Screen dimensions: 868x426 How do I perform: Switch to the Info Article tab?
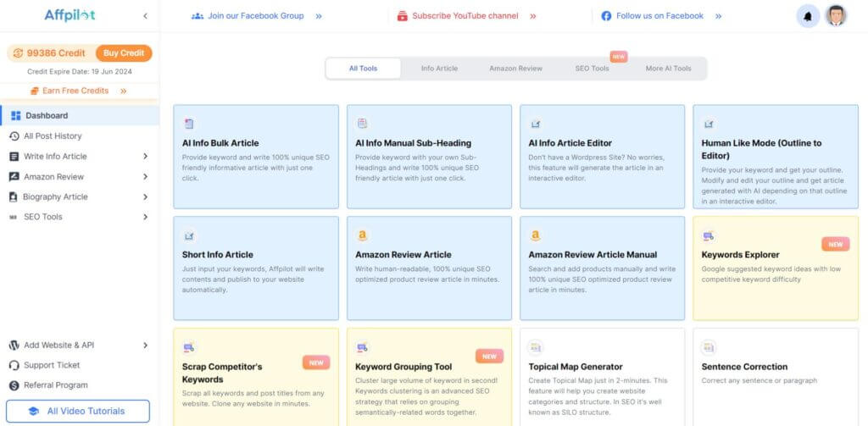(439, 69)
